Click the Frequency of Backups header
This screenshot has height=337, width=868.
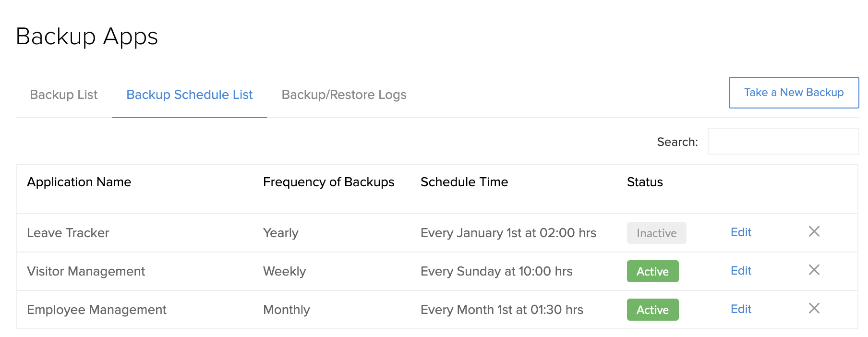(x=328, y=182)
